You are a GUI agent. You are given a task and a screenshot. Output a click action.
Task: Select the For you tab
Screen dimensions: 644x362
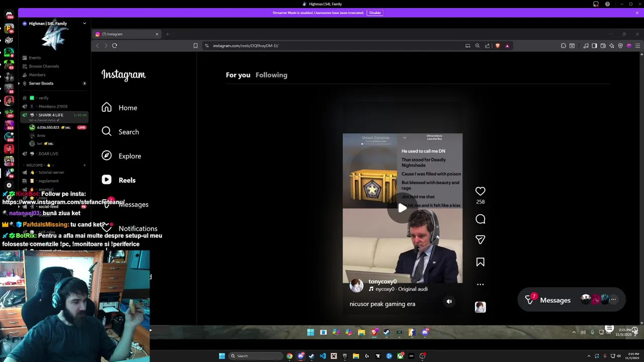238,75
